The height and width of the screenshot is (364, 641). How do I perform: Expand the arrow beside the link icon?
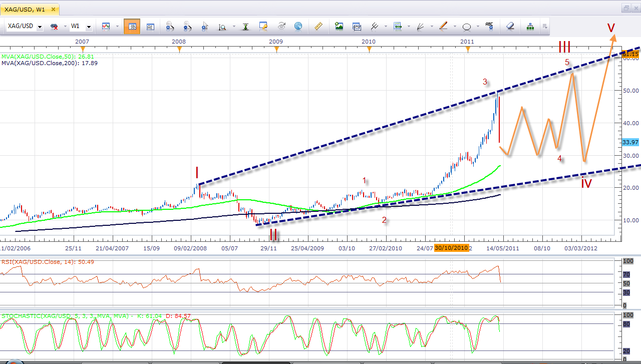65,27
